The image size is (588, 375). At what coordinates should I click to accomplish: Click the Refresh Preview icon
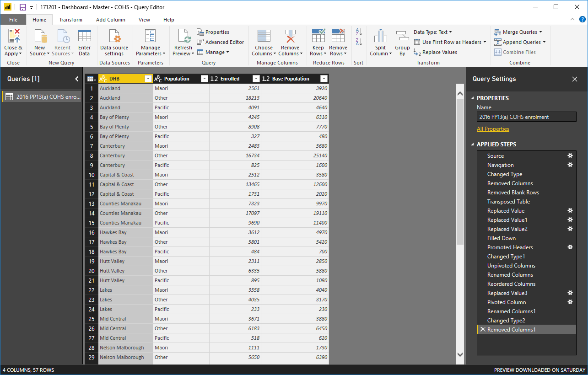coord(183,36)
